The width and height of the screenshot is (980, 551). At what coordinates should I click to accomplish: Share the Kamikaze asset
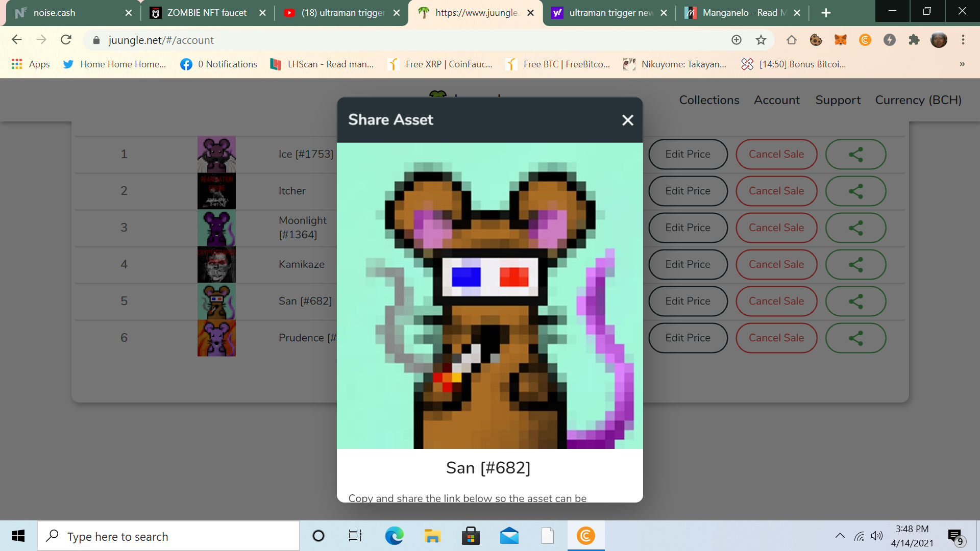click(x=856, y=264)
